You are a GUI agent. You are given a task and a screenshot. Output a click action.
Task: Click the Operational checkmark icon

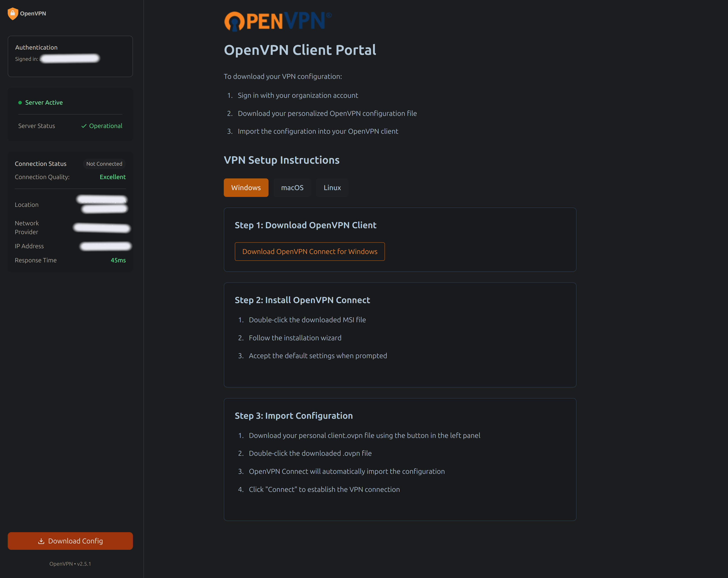pos(84,126)
